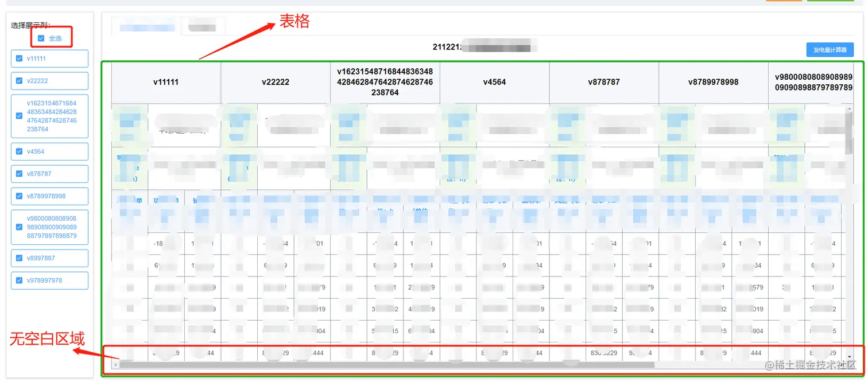Viewport: 868px width, 382px height.
Task: Click the v8789978998 table column header
Action: [x=713, y=82]
